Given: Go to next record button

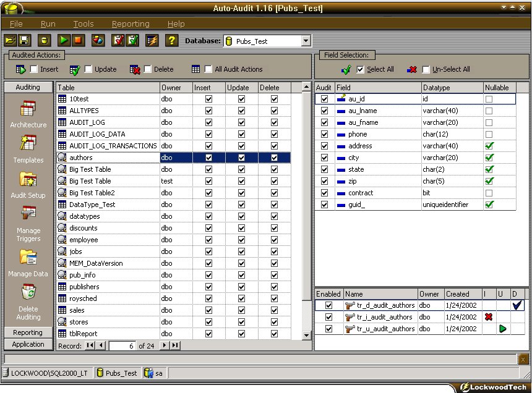Looking at the screenshot, I should [164, 345].
